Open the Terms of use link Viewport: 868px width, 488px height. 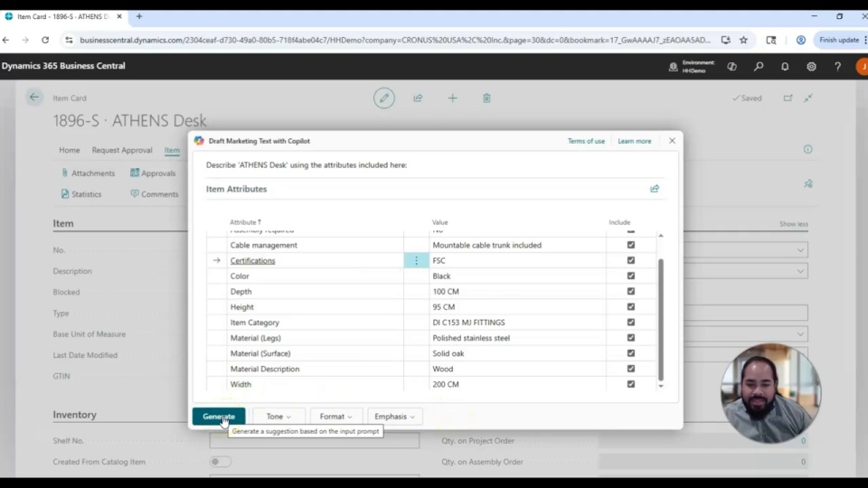(586, 141)
